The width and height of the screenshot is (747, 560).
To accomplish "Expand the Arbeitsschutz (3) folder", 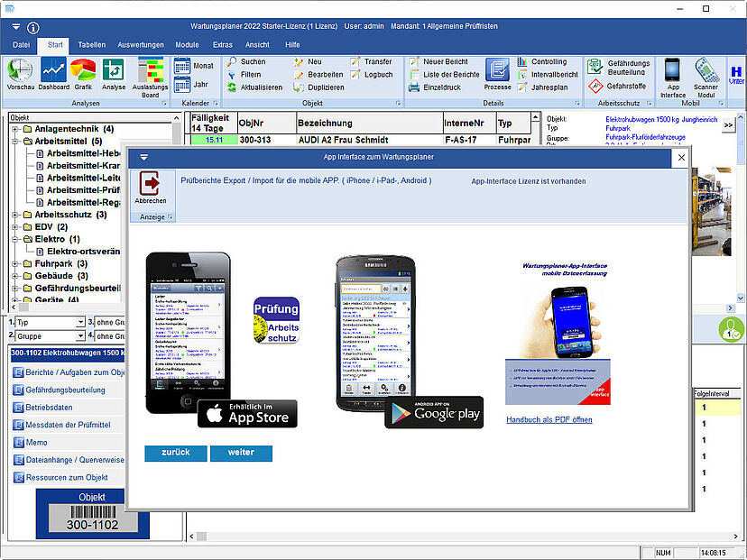I will point(15,215).
